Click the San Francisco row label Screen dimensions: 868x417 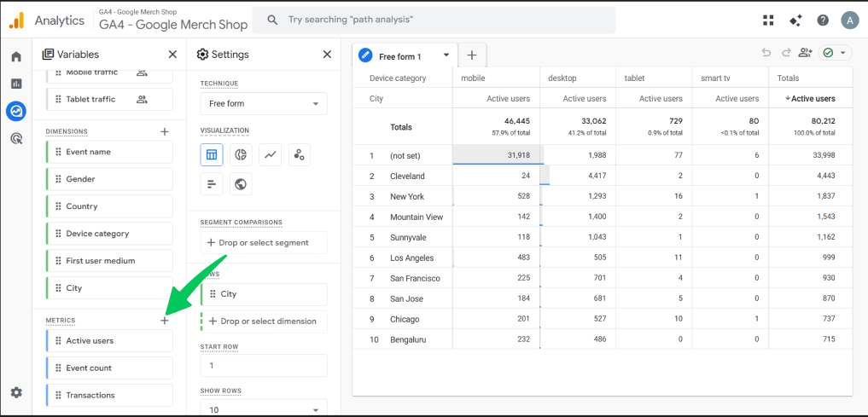click(x=415, y=278)
